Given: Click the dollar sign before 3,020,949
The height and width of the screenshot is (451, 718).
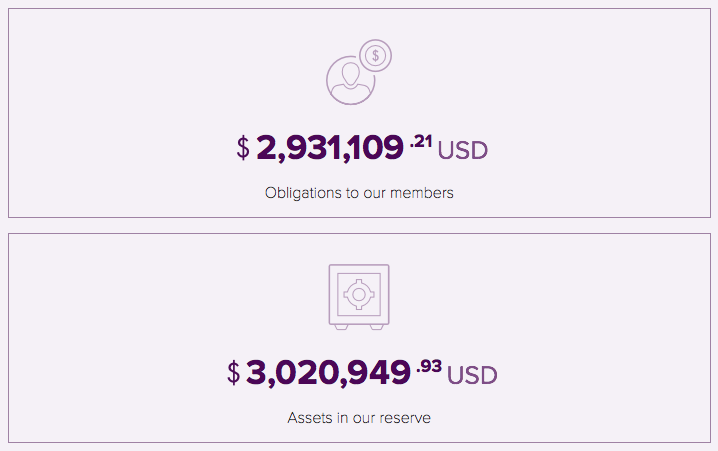Looking at the screenshot, I should click(x=234, y=373).
